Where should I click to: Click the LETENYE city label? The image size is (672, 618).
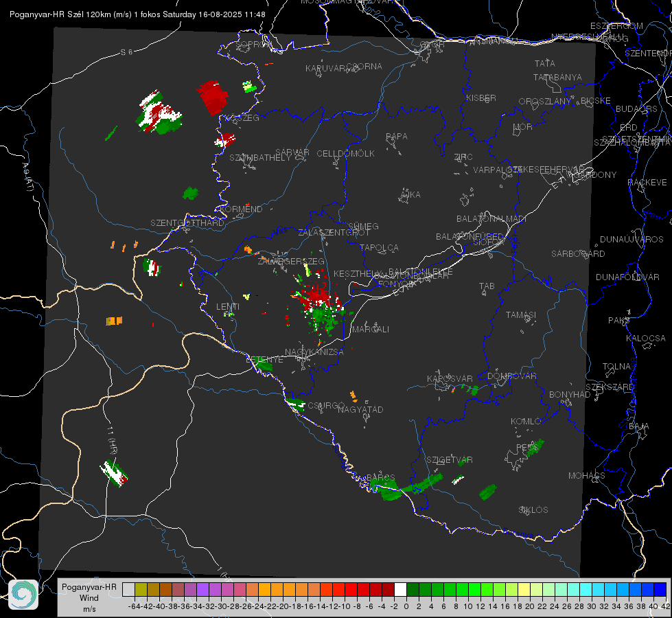click(264, 360)
